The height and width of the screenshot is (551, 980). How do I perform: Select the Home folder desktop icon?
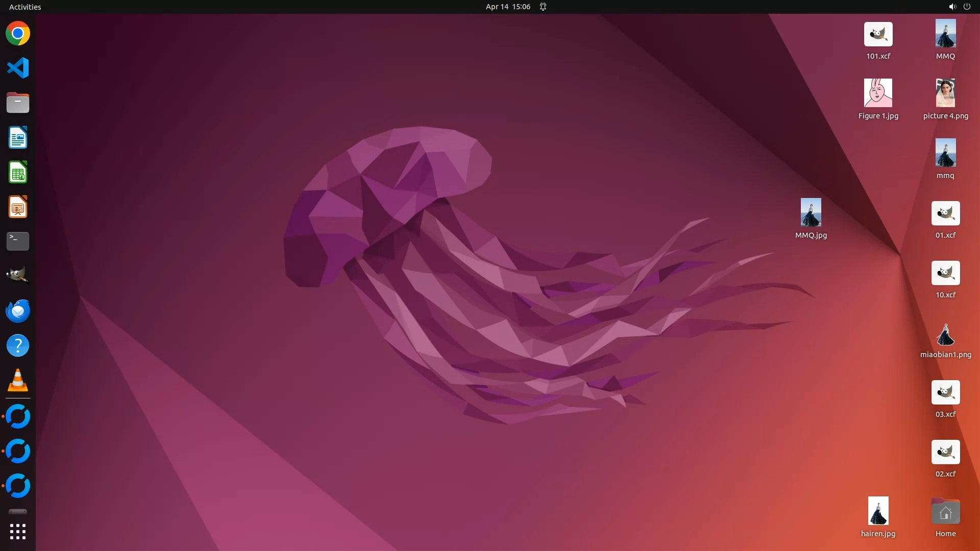click(x=945, y=512)
